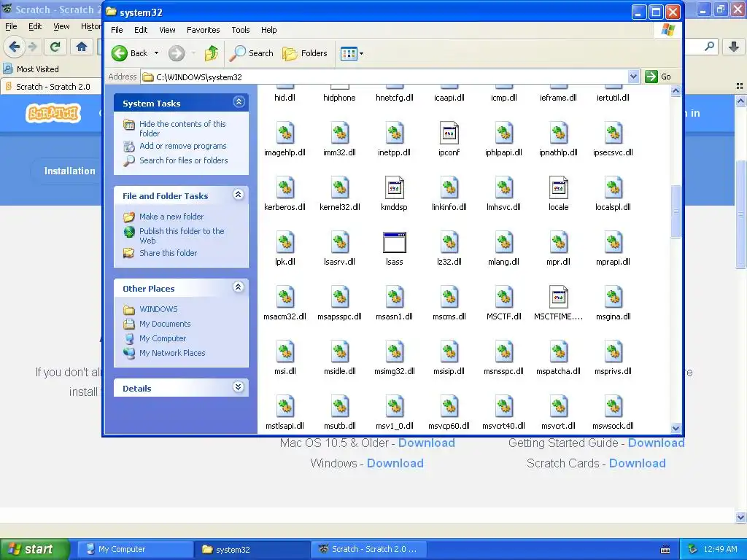
Task: Select the msvcrt.dll file icon
Action: point(558,407)
